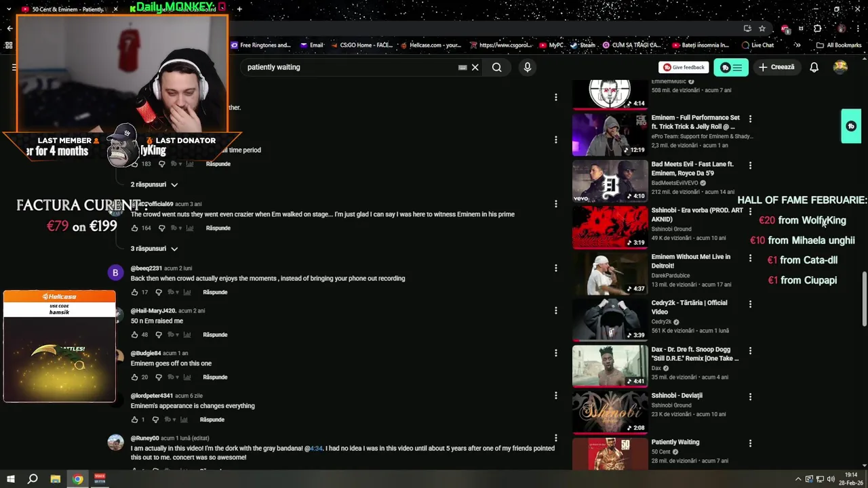Like the '50 n Em raised me' comment
The height and width of the screenshot is (488, 868).
click(x=134, y=335)
